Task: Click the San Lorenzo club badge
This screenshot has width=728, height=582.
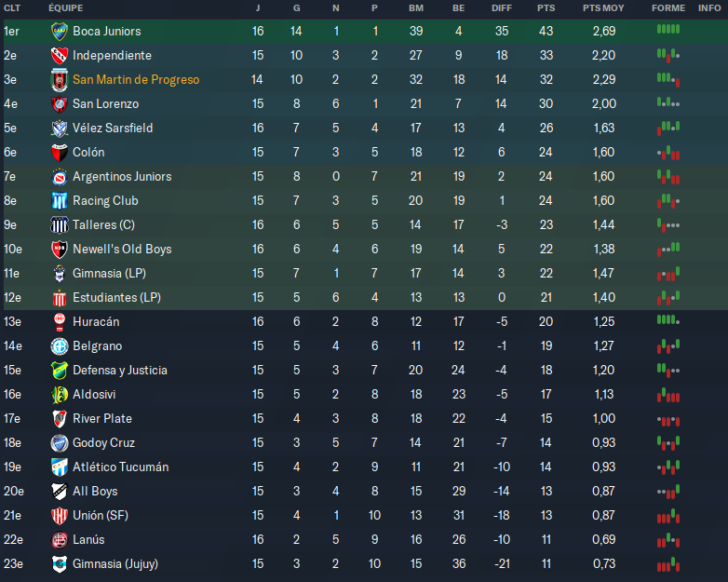Action: (x=60, y=103)
